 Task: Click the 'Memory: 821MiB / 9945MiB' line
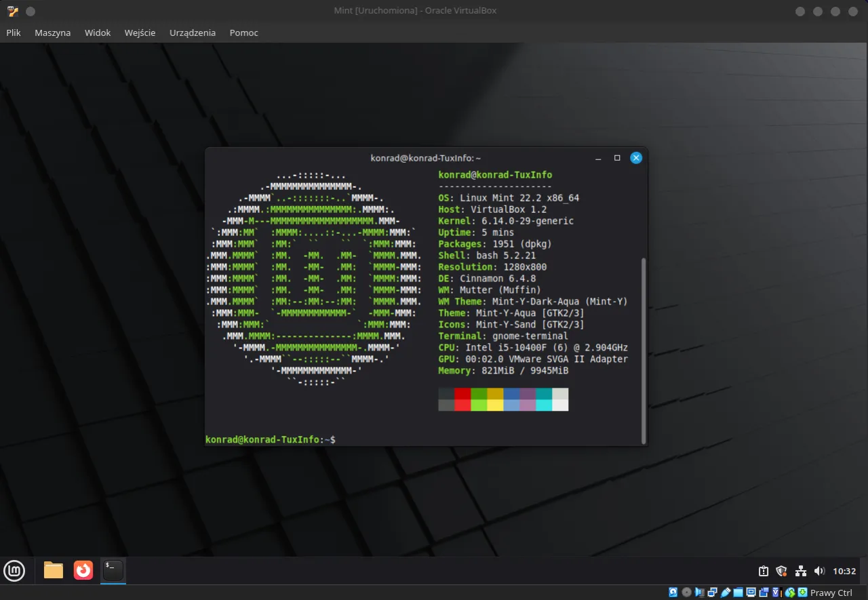click(x=503, y=371)
